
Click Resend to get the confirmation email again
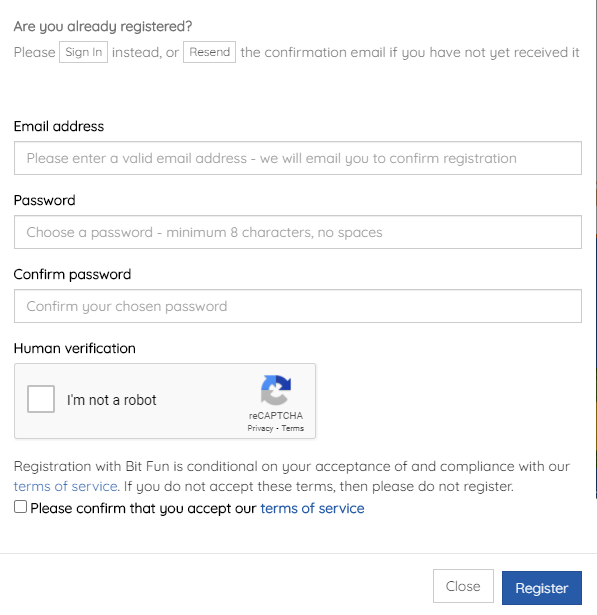click(x=209, y=52)
